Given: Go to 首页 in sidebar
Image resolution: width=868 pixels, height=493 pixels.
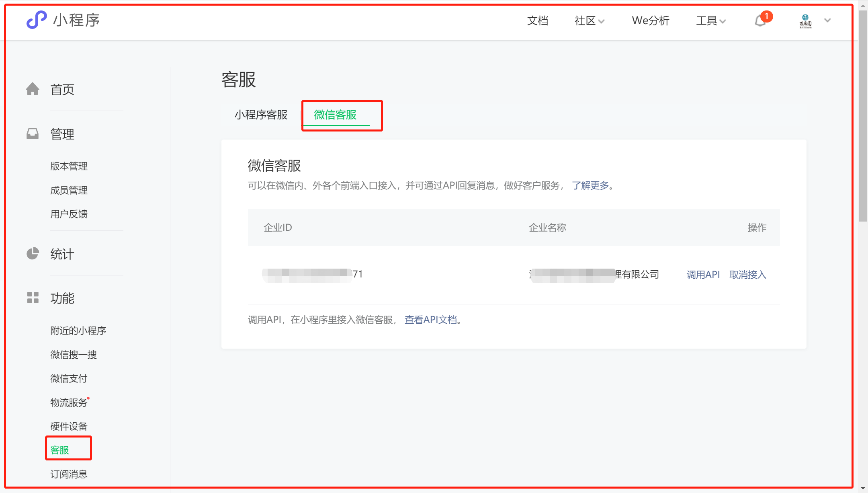Looking at the screenshot, I should point(62,89).
